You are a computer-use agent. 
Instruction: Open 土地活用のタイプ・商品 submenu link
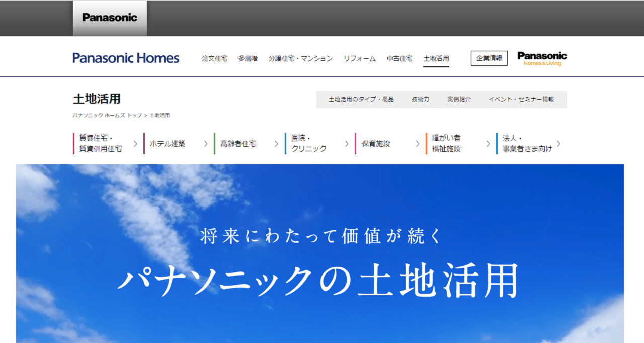(361, 100)
